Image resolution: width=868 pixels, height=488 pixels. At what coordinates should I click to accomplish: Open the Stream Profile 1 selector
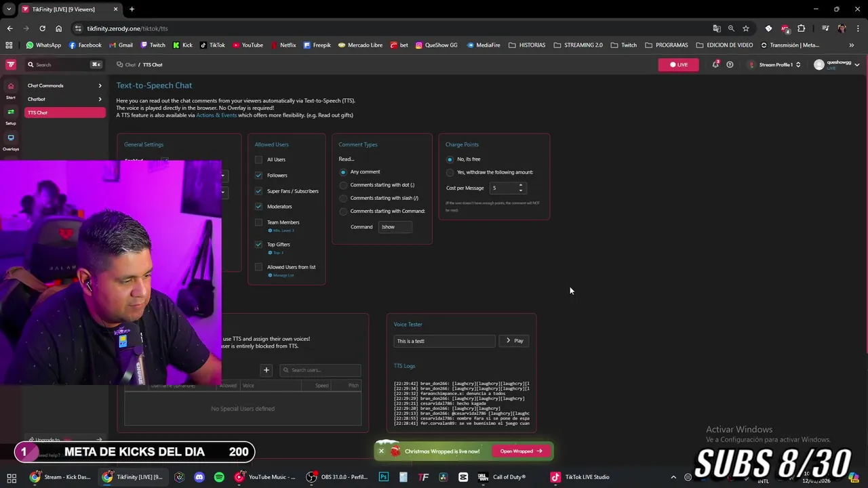[x=775, y=64]
